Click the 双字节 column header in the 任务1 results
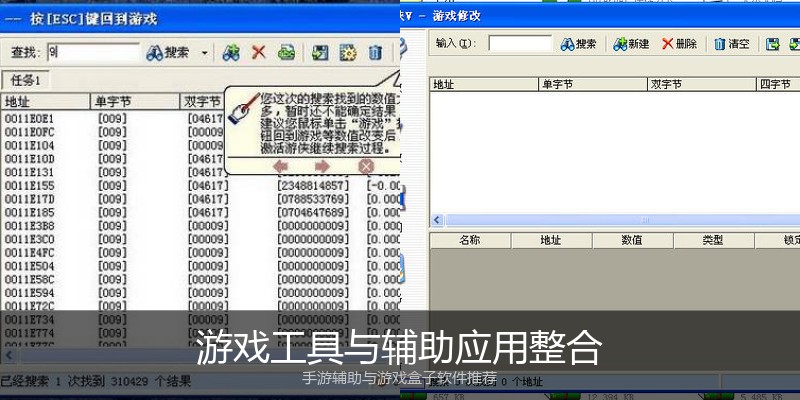800x400 pixels. click(202, 102)
